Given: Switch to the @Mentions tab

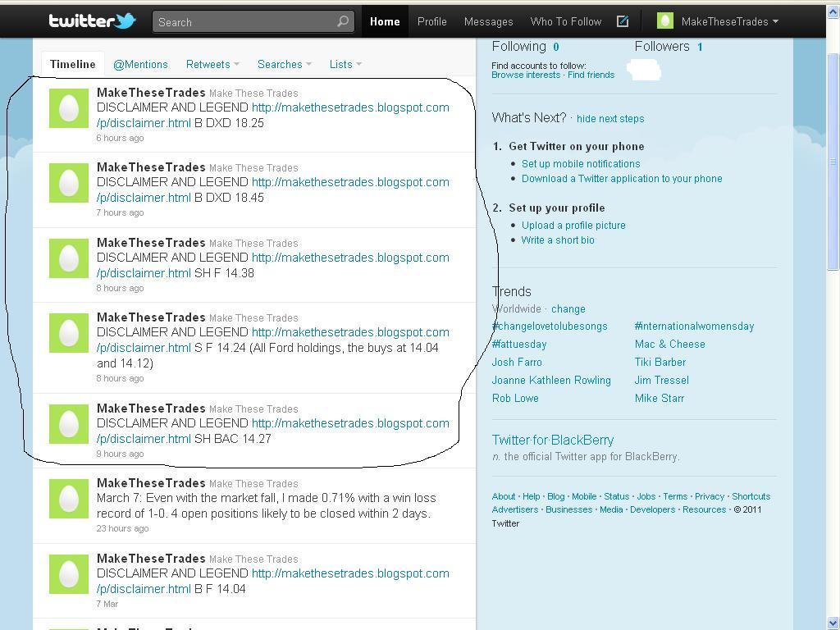Looking at the screenshot, I should [x=140, y=64].
